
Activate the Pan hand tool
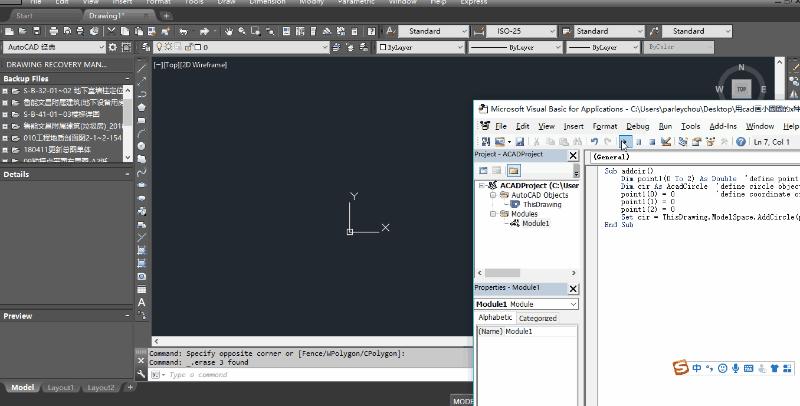[229, 31]
